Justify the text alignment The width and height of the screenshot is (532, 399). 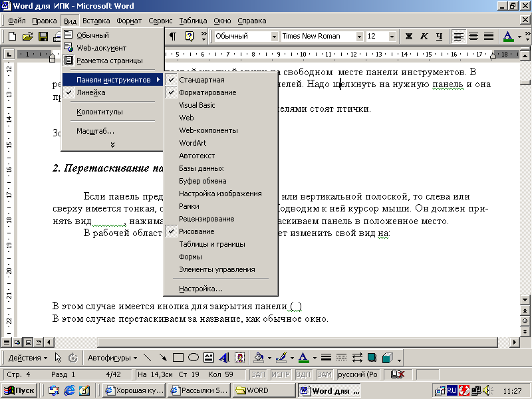489,36
